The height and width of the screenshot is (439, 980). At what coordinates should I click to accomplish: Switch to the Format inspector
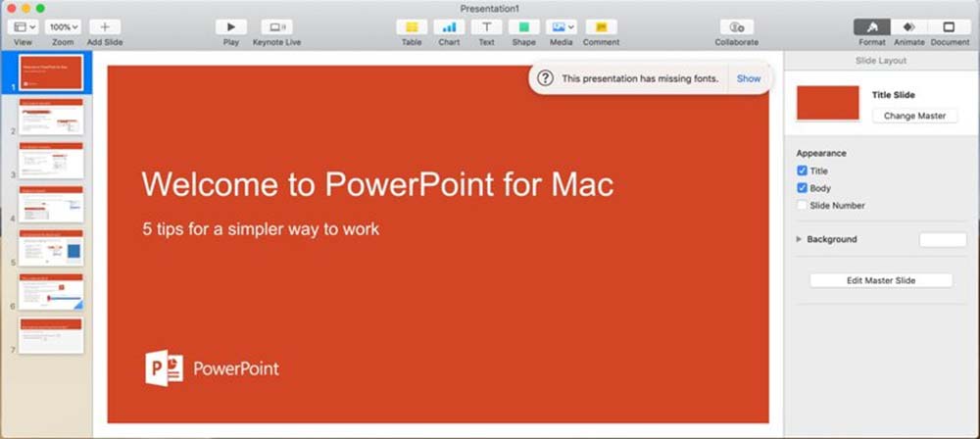[x=872, y=26]
